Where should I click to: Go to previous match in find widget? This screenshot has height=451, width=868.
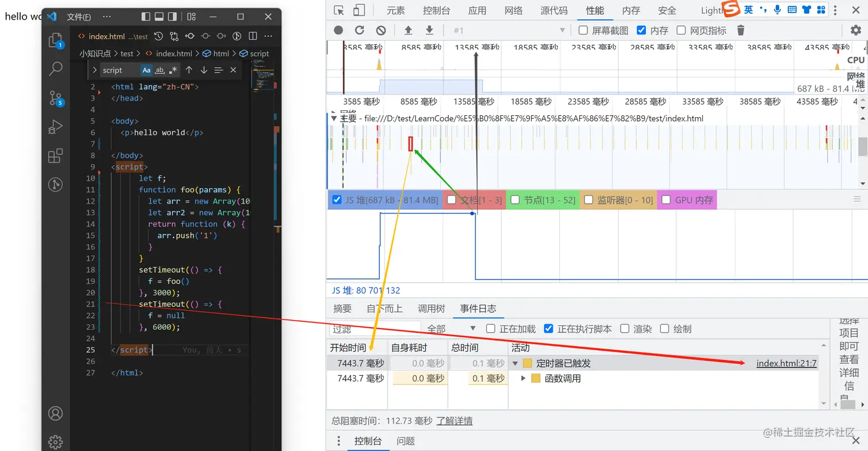click(189, 70)
